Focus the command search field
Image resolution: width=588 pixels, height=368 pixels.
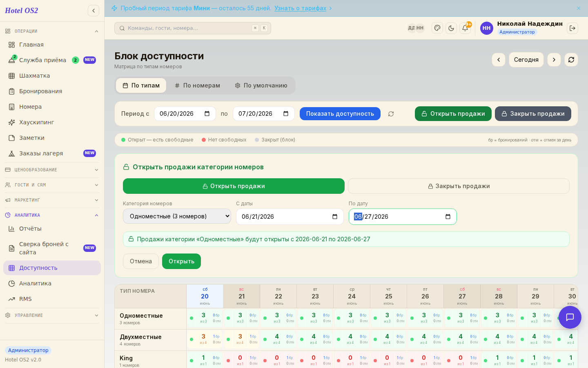tap(193, 28)
